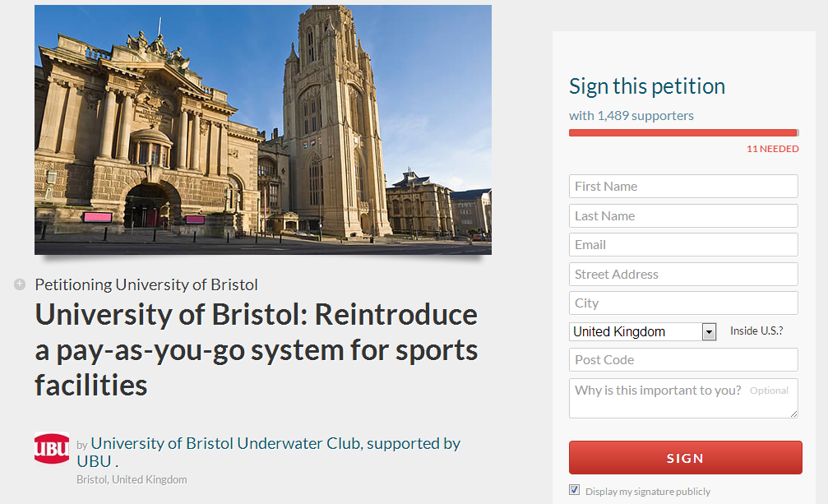
Task: Toggle Display my signature publicly checkbox
Action: 574,491
